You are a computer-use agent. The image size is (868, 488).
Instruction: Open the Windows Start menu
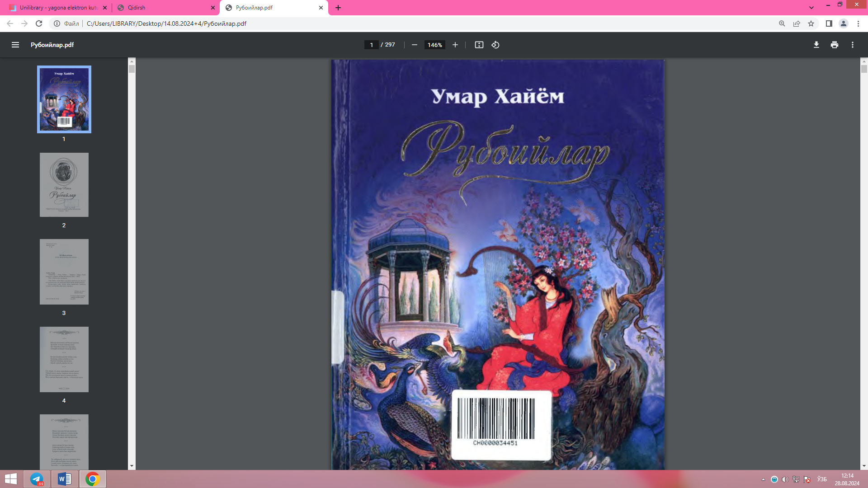[11, 479]
